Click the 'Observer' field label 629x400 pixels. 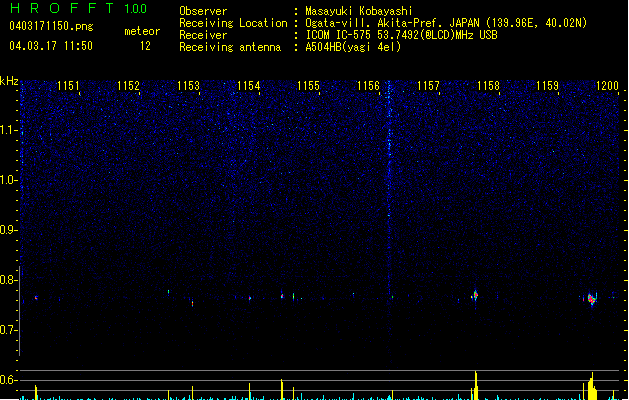tap(203, 11)
